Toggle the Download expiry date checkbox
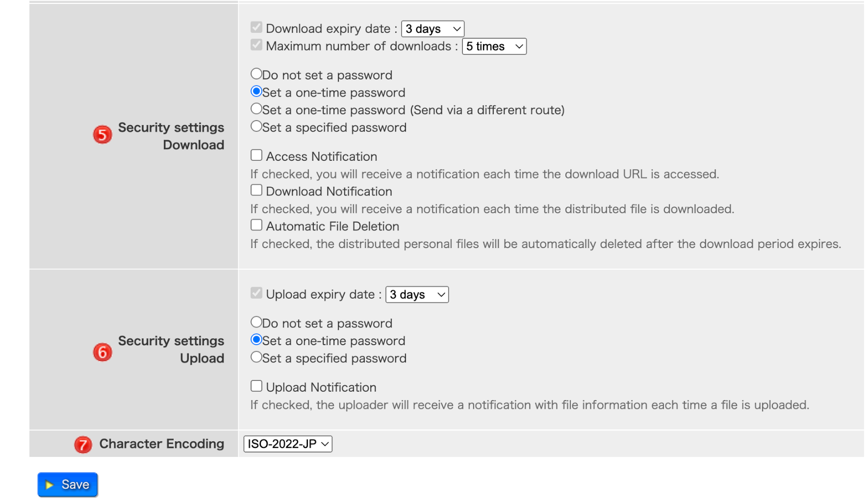The width and height of the screenshot is (866, 504). pyautogui.click(x=256, y=27)
